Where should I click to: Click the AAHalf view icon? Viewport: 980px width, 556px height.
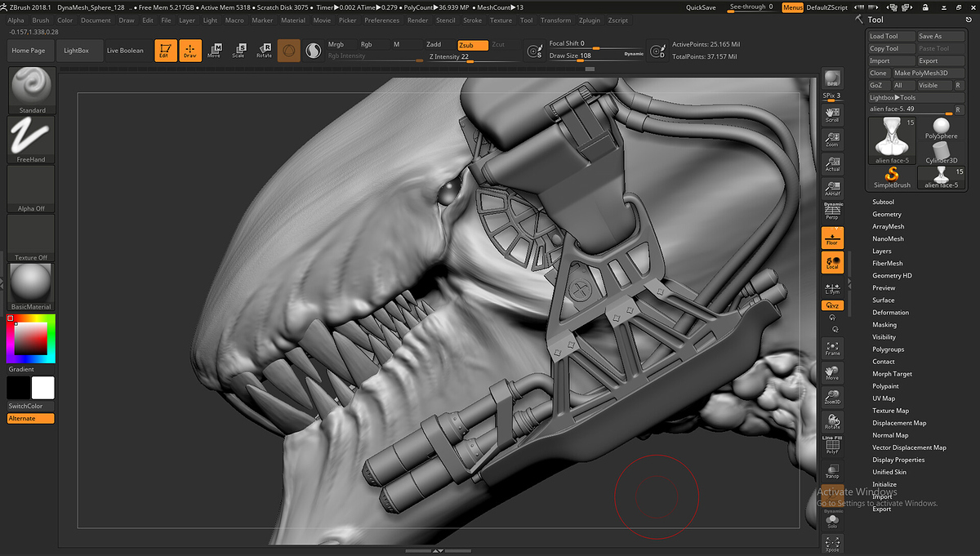coord(832,188)
